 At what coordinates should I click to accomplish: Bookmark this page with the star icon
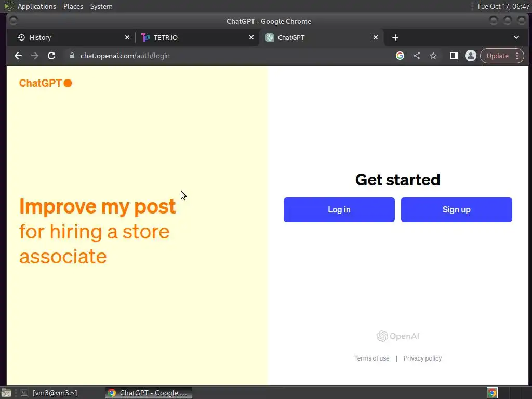coord(433,56)
